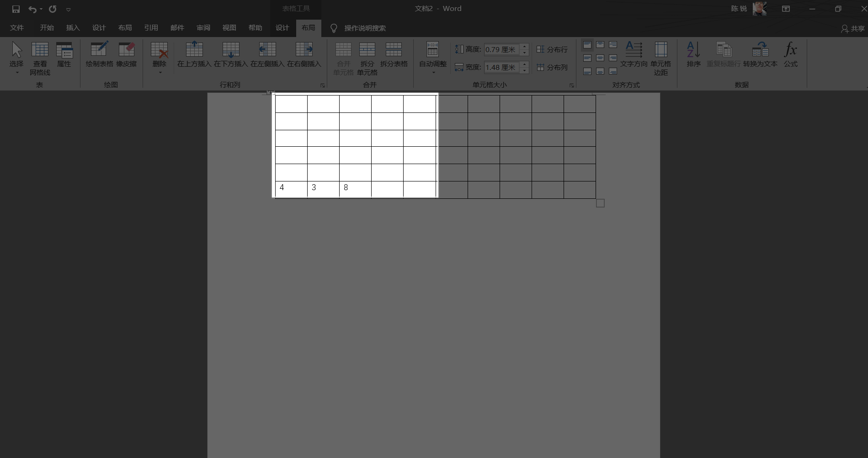This screenshot has width=868, height=458.
Task: Open the Ribbon Display Options icon
Action: pyautogui.click(x=786, y=9)
